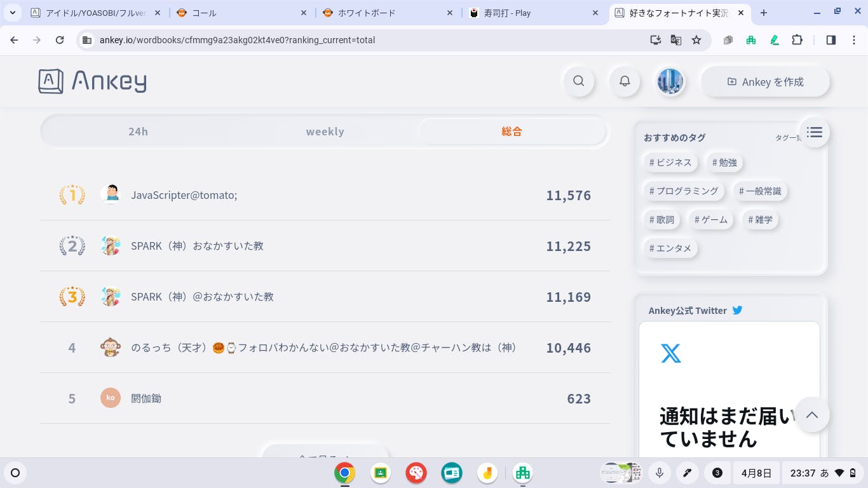Open the Chrome three-dot menu
The width and height of the screenshot is (868, 488).
(854, 40)
